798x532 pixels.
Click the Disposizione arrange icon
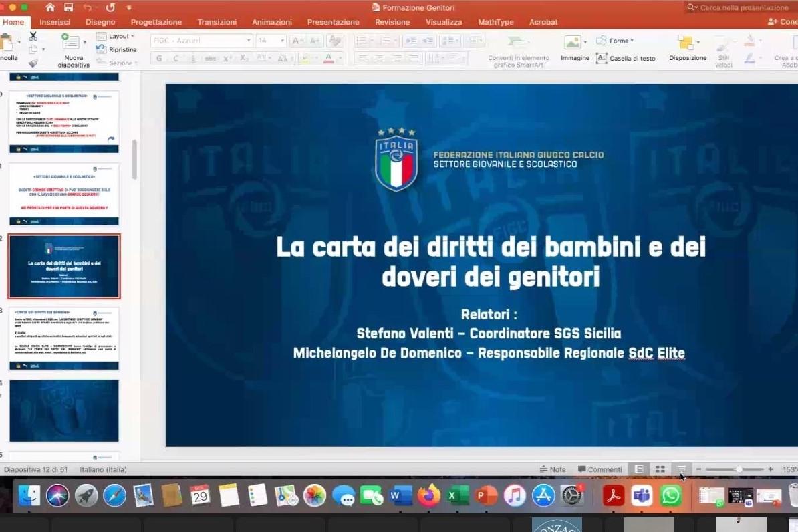click(685, 43)
